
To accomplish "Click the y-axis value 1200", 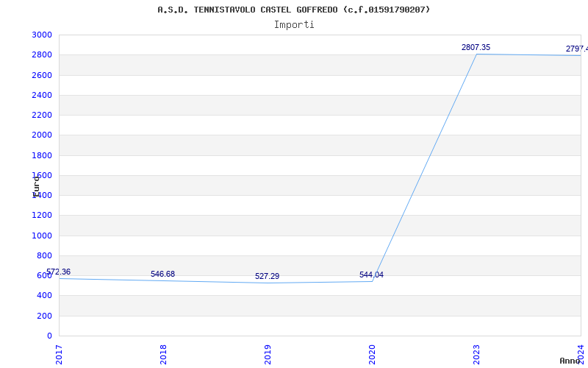I will pos(42,216).
